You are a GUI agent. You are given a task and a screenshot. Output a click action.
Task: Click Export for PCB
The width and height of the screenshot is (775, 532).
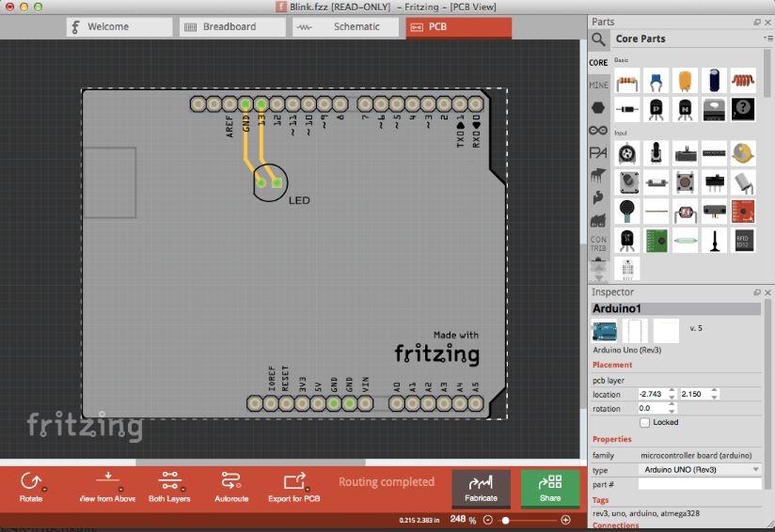294,487
